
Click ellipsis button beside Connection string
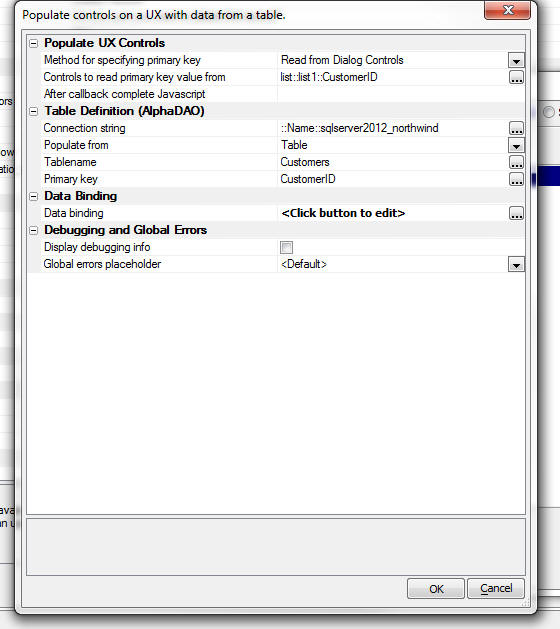pos(516,128)
